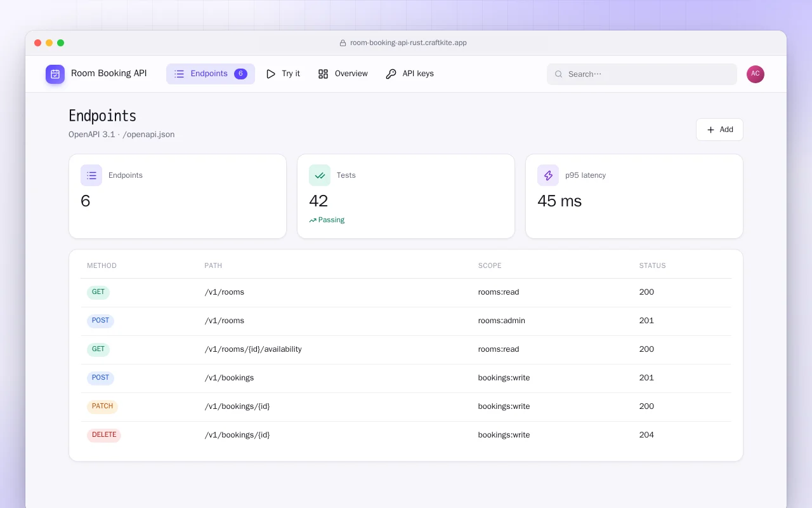Select the POST badge for /v1/rooms

100,321
